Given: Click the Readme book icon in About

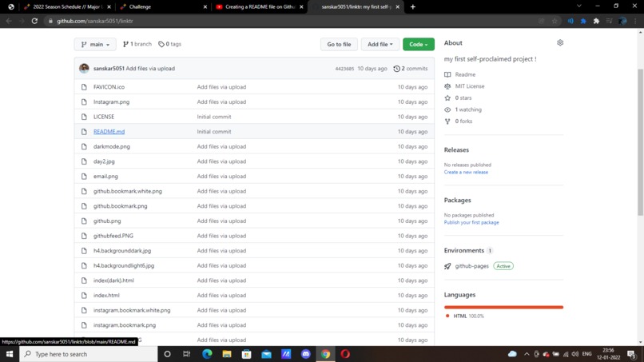Looking at the screenshot, I should [447, 74].
